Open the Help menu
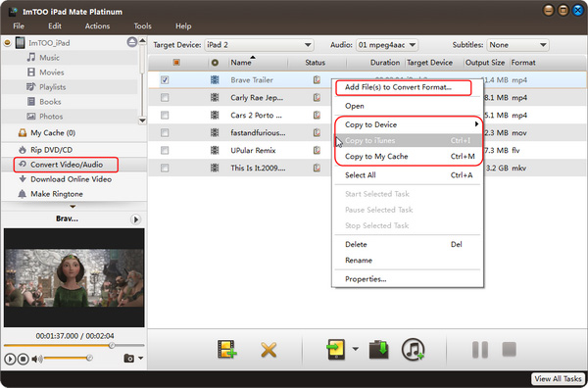Image resolution: width=588 pixels, height=388 pixels. pyautogui.click(x=183, y=25)
